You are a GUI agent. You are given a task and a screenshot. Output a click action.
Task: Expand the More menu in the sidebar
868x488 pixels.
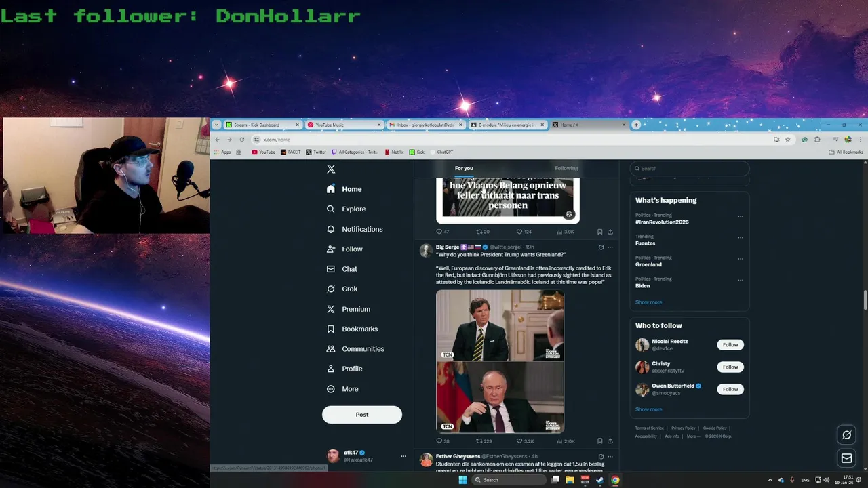(x=342, y=389)
